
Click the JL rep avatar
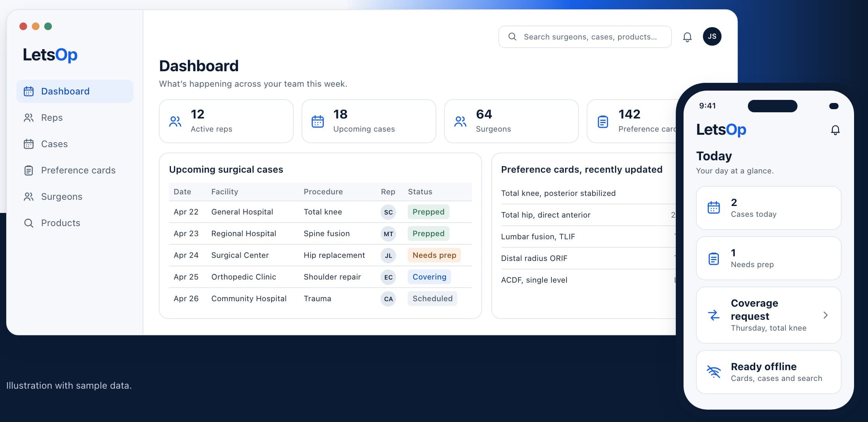(x=388, y=256)
